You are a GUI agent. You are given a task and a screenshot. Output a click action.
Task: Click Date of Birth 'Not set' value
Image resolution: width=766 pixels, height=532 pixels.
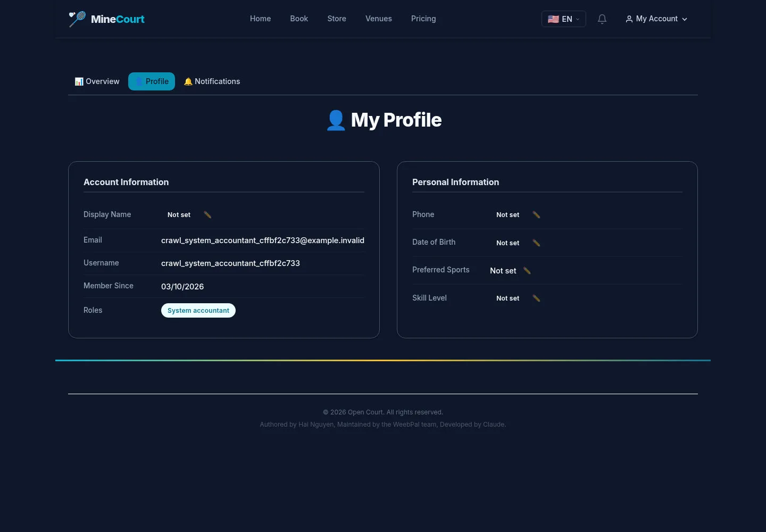(x=507, y=243)
